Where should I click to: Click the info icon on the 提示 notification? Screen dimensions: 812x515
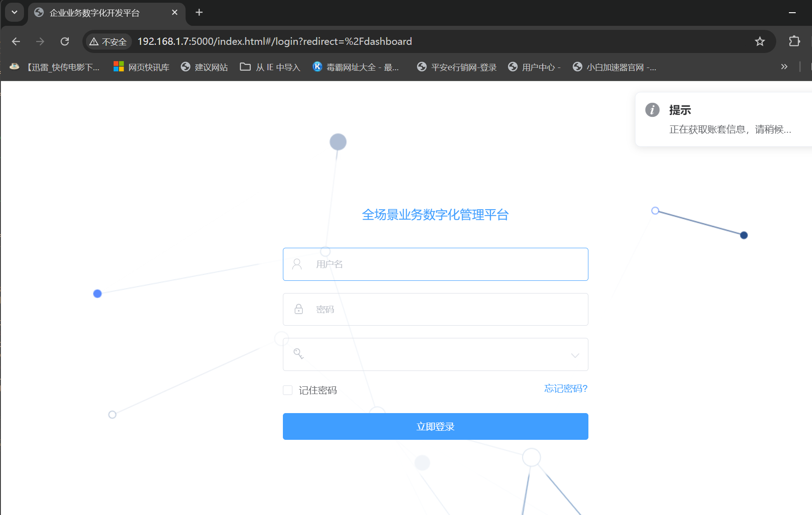coord(652,110)
